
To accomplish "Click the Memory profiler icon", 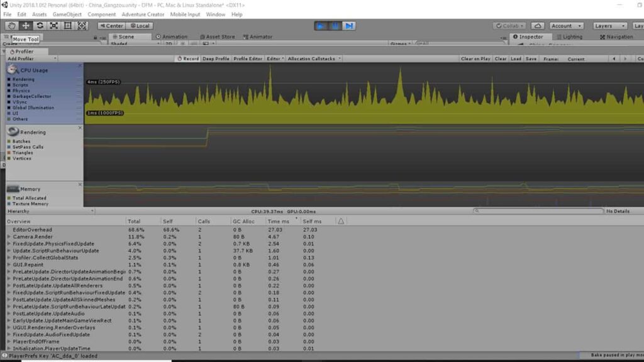I will 13,189.
